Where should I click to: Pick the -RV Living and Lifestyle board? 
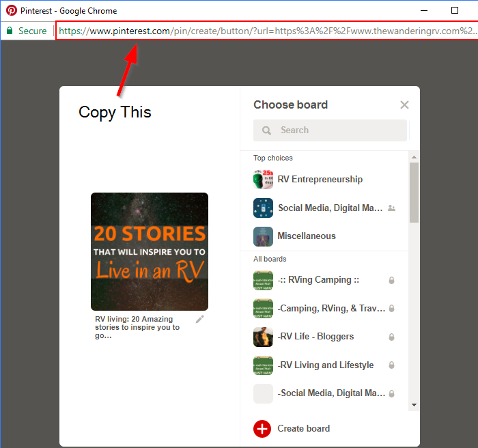[x=326, y=365]
